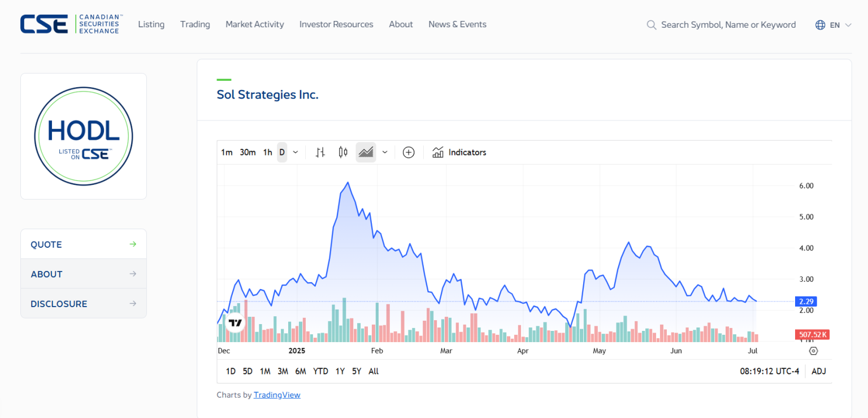Select the area chart style icon

tap(366, 152)
